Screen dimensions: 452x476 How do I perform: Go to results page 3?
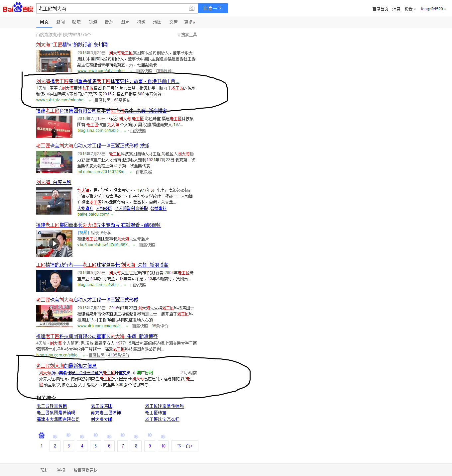pyautogui.click(x=68, y=446)
